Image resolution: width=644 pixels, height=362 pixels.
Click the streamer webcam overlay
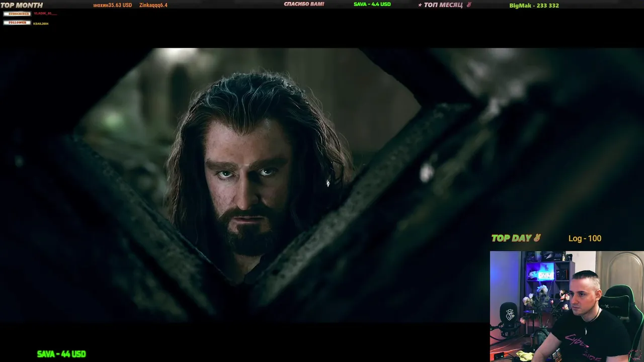(x=567, y=306)
